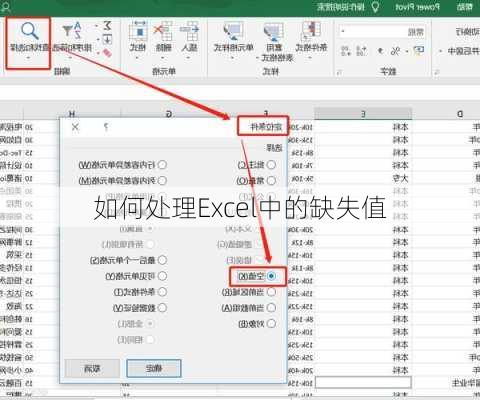Apply the comma style icon
This screenshot has width=480, height=400.
380,51
